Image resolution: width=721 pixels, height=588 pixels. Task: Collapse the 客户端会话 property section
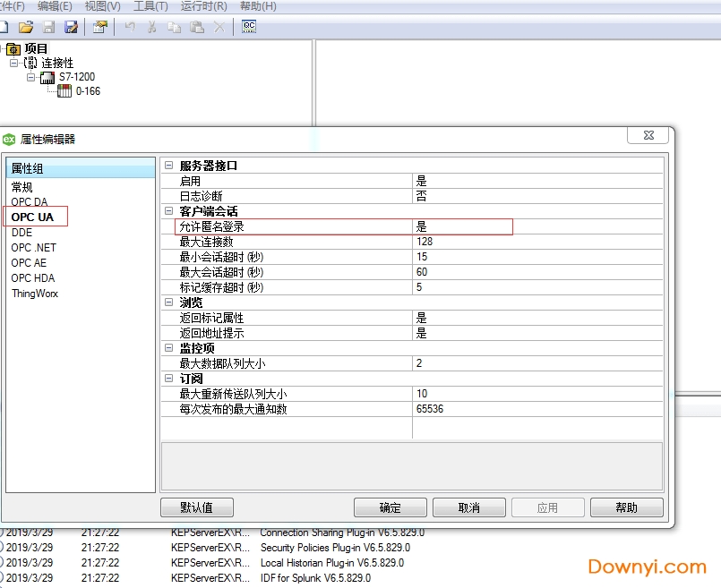167,211
